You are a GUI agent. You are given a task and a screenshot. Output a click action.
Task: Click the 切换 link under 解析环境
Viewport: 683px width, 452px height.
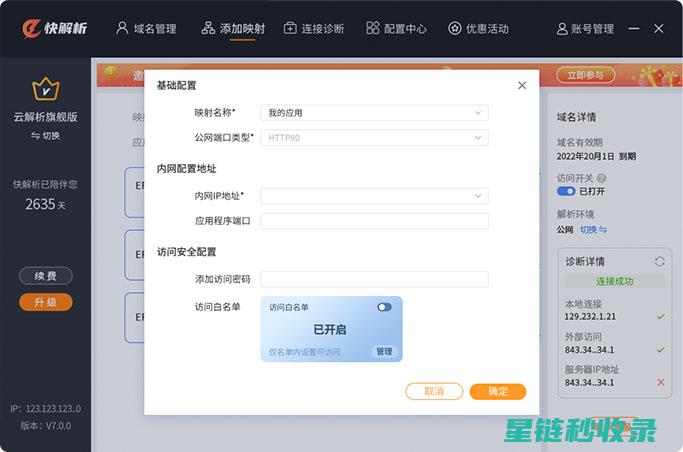pyautogui.click(x=593, y=229)
